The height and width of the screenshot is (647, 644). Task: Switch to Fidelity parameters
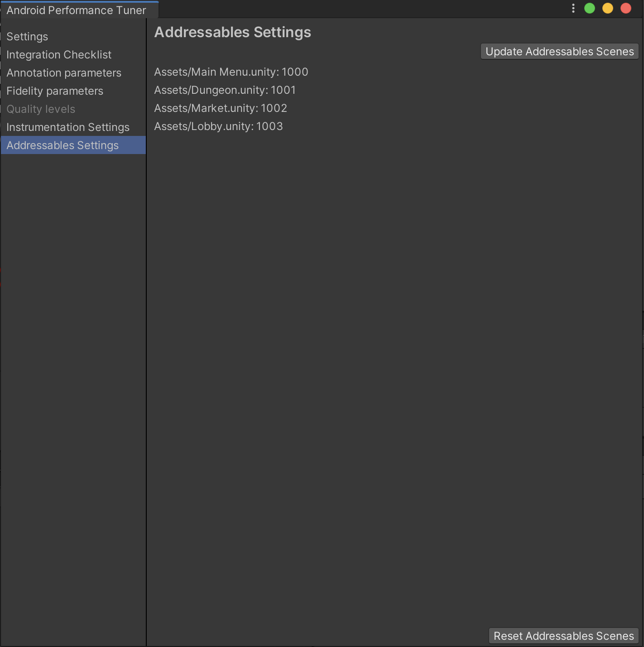pos(55,91)
